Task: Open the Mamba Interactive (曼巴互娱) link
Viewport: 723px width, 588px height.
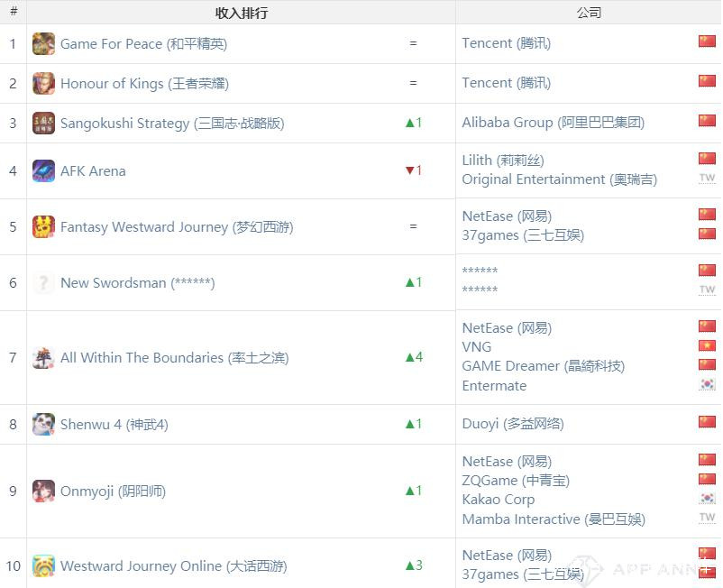Action: pos(554,519)
